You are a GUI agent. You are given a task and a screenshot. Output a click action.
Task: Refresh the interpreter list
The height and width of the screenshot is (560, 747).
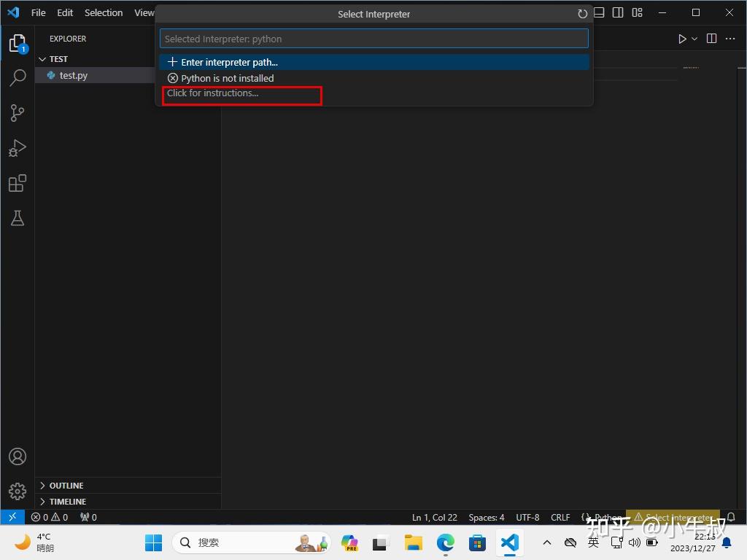[x=581, y=13]
